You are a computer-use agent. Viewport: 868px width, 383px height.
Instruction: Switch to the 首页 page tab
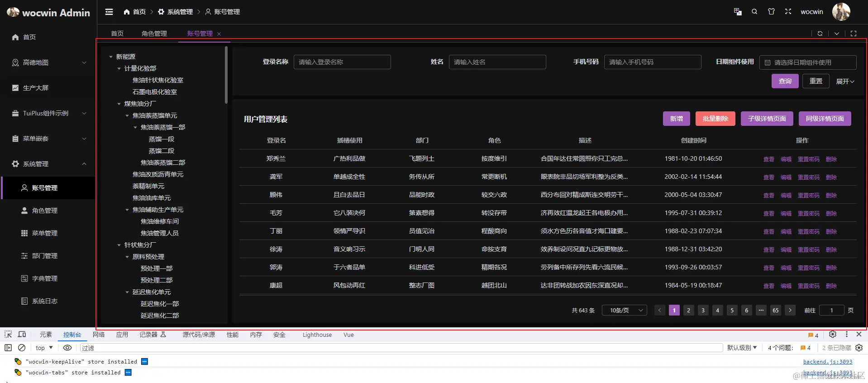[x=117, y=34]
